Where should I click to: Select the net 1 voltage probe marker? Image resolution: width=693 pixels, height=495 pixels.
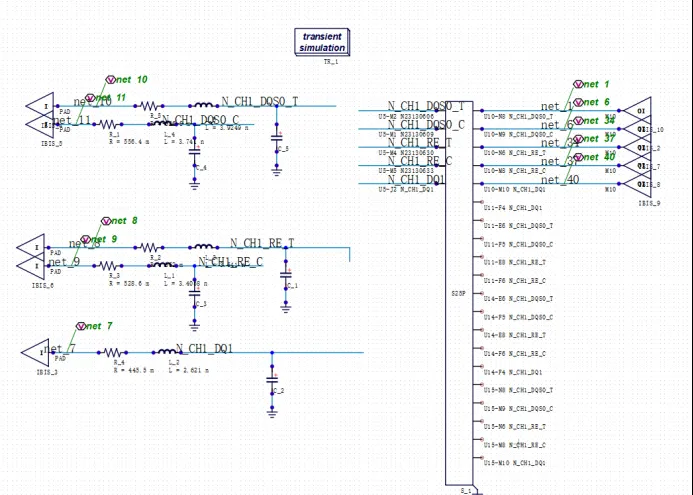[x=578, y=84]
